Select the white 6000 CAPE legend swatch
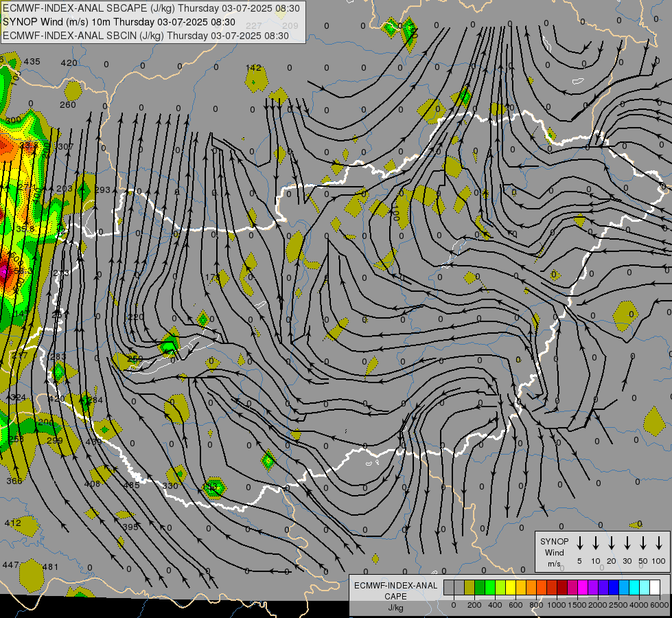This screenshot has width=672, height=618. pos(655,587)
